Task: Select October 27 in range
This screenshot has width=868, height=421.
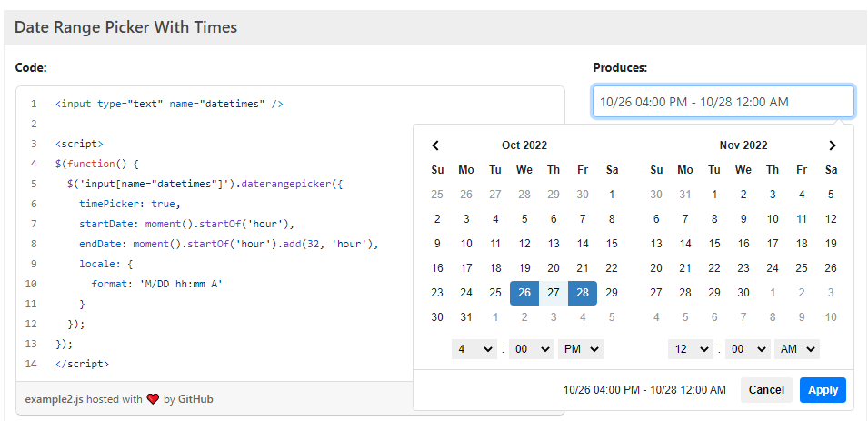Action: 554,293
